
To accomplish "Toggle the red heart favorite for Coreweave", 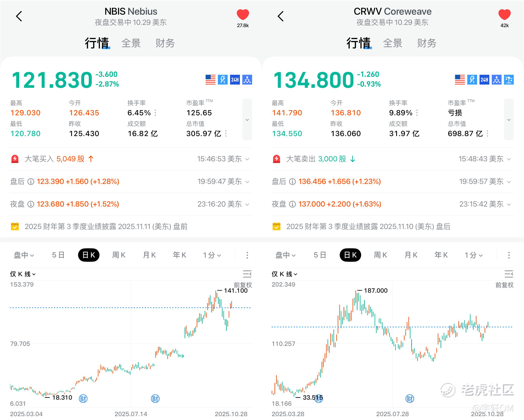I will [504, 15].
